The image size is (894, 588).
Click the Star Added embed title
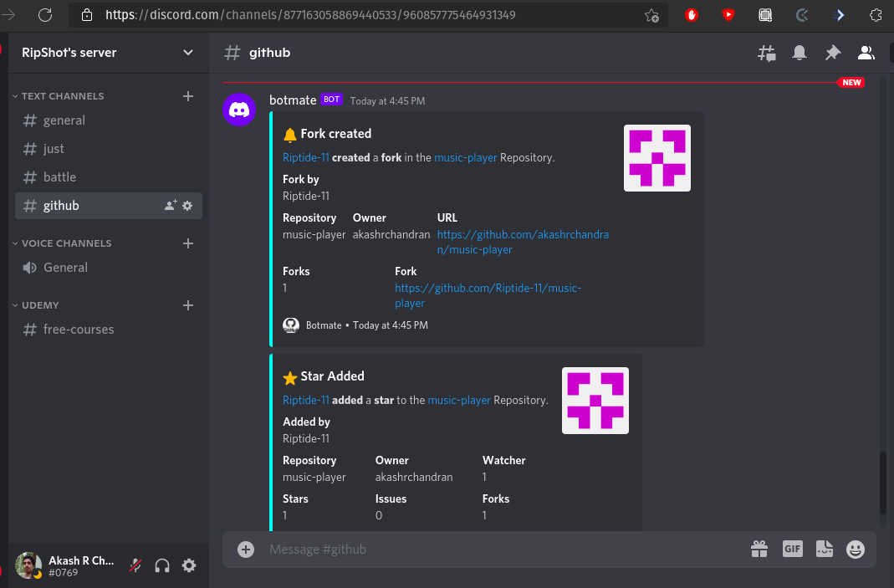coord(332,376)
